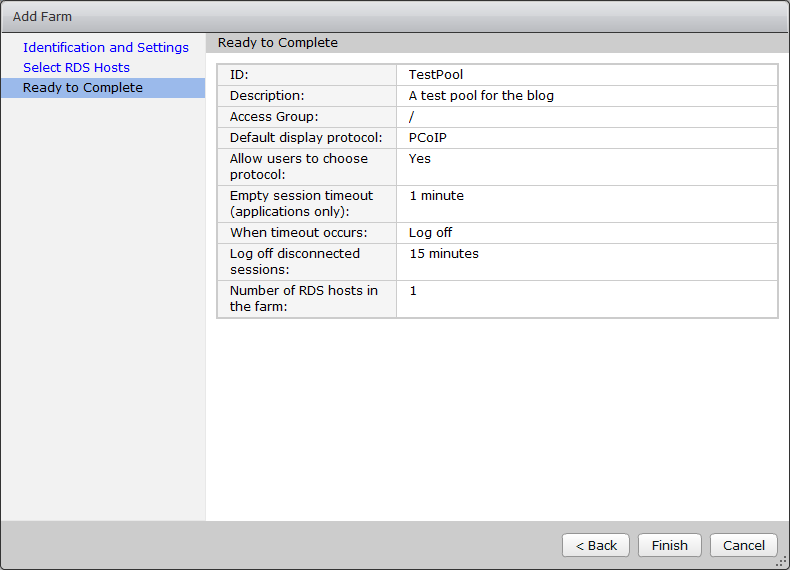
Task: Click the Finish button
Action: 669,545
